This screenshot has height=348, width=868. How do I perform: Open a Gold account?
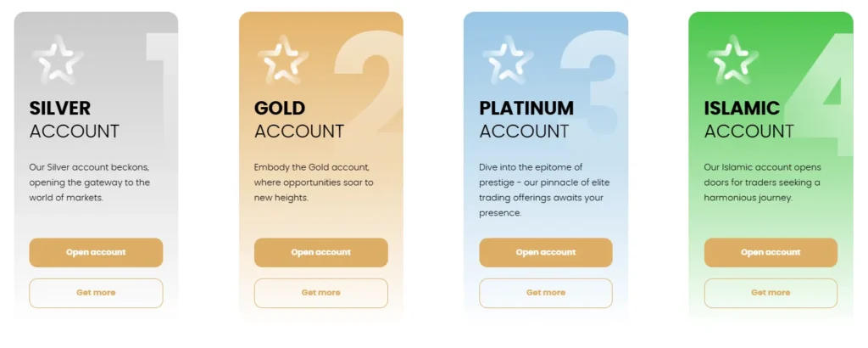(x=320, y=252)
